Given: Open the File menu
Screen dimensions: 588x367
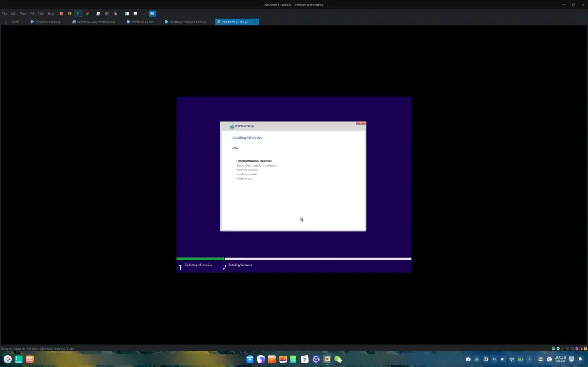Looking at the screenshot, I should [4, 14].
